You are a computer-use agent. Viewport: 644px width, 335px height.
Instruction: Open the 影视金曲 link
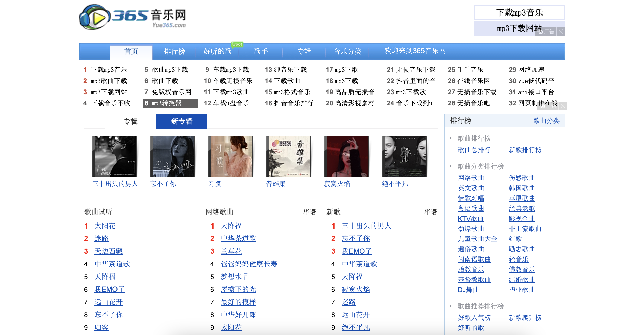pyautogui.click(x=522, y=219)
